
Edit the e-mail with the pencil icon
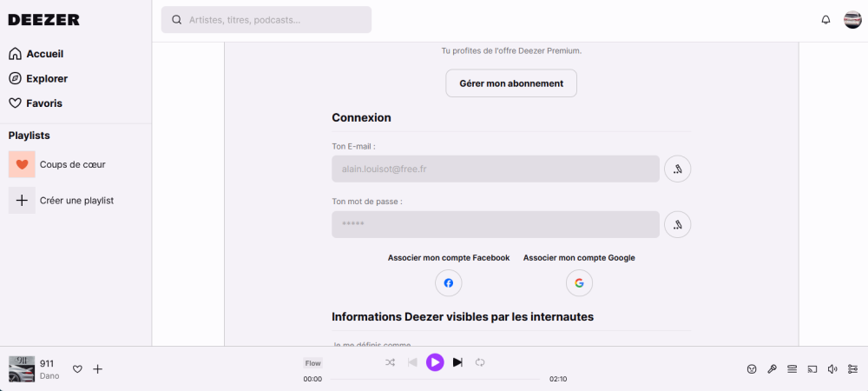click(677, 169)
